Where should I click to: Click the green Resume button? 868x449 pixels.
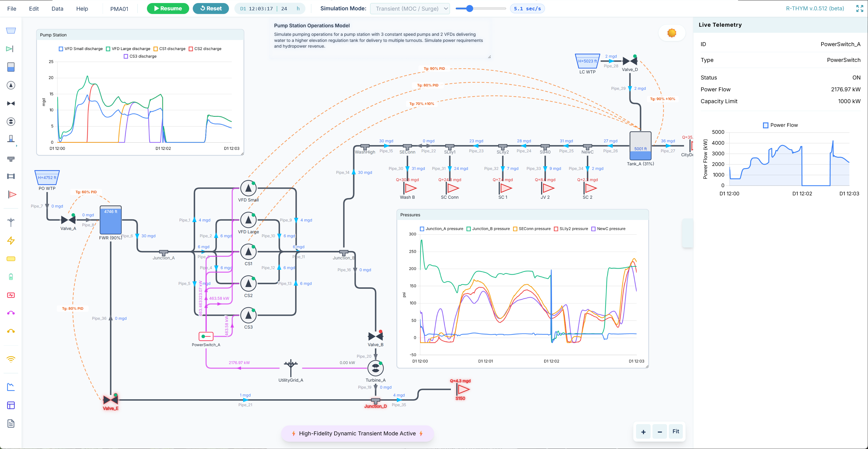pos(168,9)
